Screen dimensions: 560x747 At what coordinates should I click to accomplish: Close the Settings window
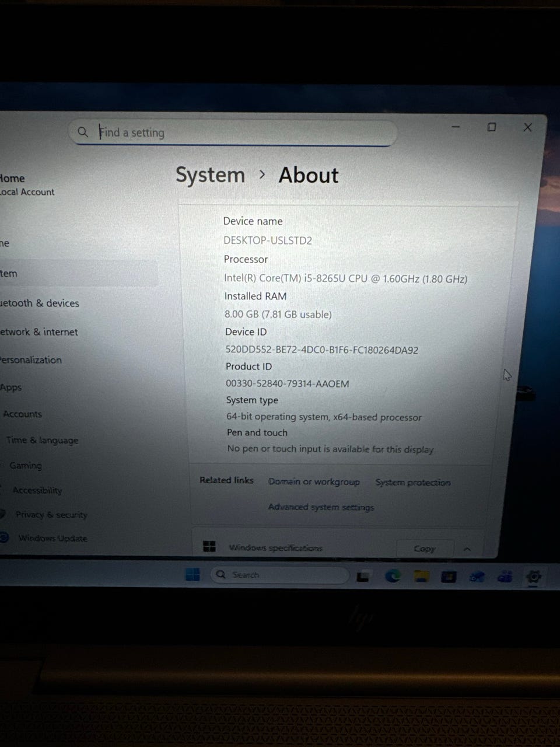527,127
